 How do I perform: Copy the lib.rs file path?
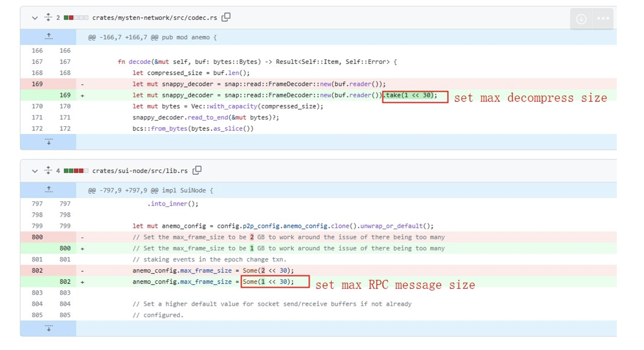click(x=197, y=170)
